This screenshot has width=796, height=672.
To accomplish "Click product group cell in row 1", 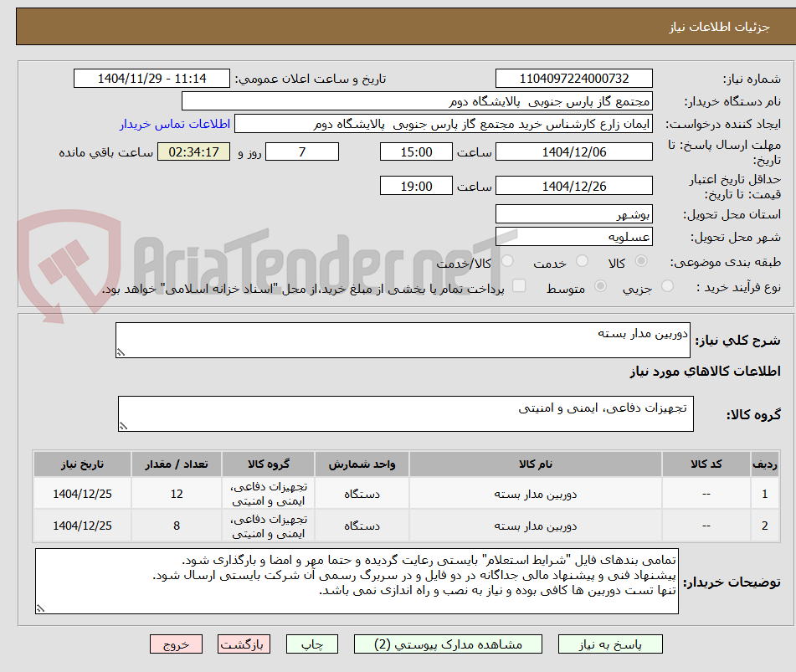I will click(269, 494).
